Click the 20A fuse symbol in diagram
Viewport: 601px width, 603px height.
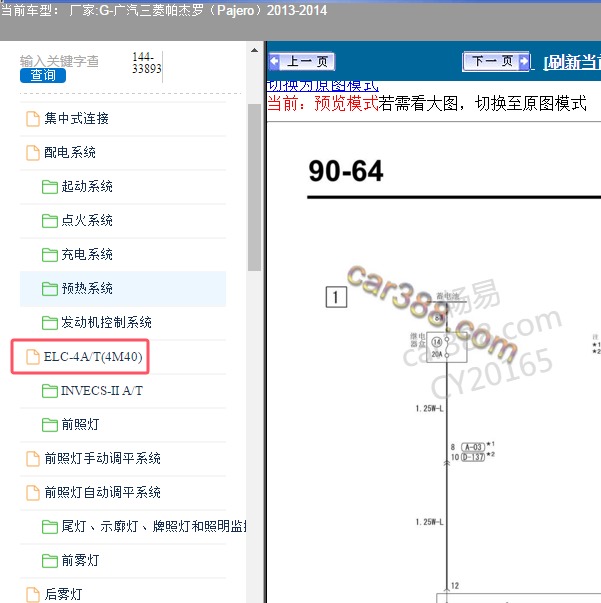point(446,347)
